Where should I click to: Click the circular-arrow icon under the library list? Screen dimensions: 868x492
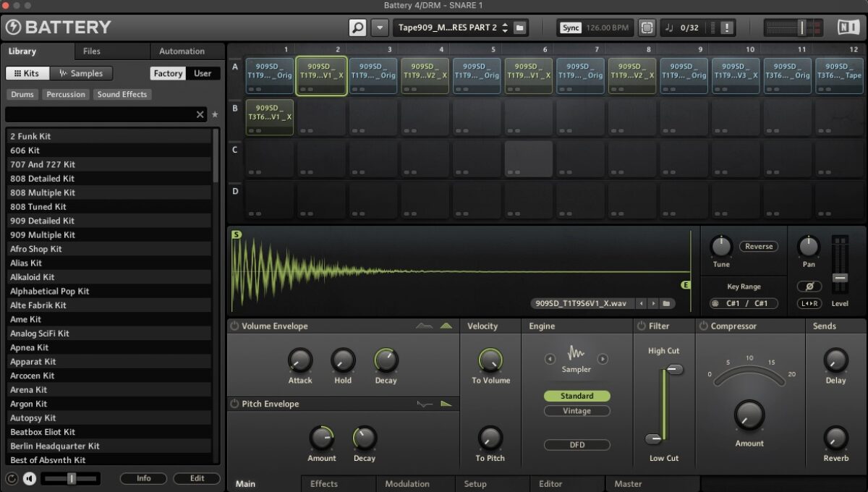[x=12, y=478]
